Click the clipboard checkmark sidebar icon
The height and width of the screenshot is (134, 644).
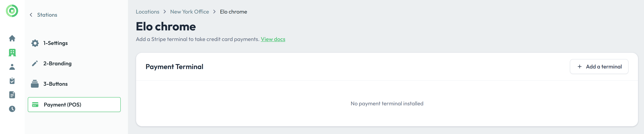pos(12,81)
